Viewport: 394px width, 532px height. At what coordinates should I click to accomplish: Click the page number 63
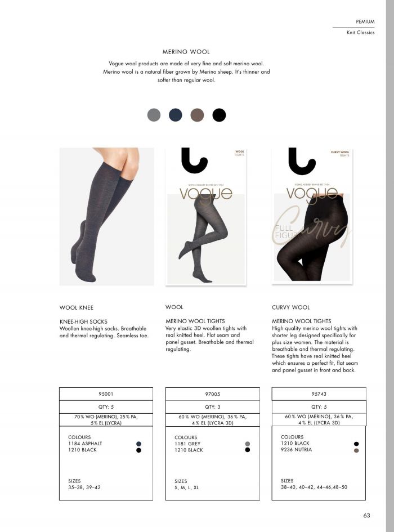point(366,515)
